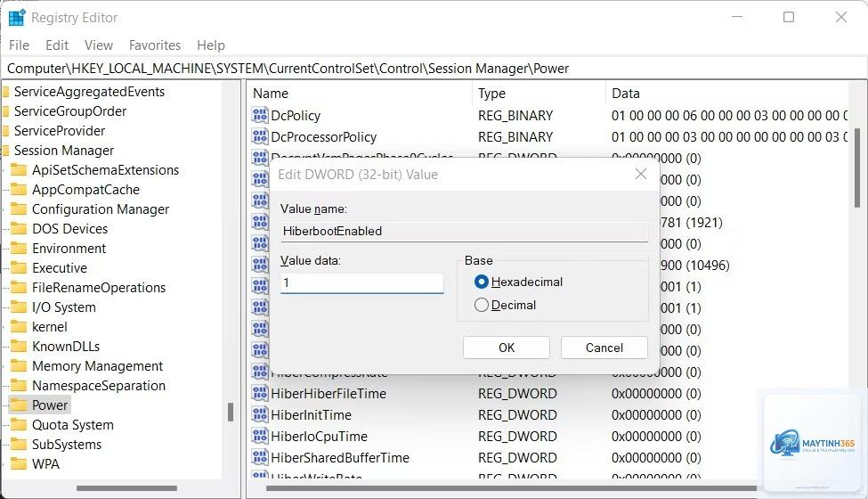Image resolution: width=868 pixels, height=499 pixels.
Task: Click the HiberSharedBufferTime DWORD icon
Action: pyautogui.click(x=260, y=457)
